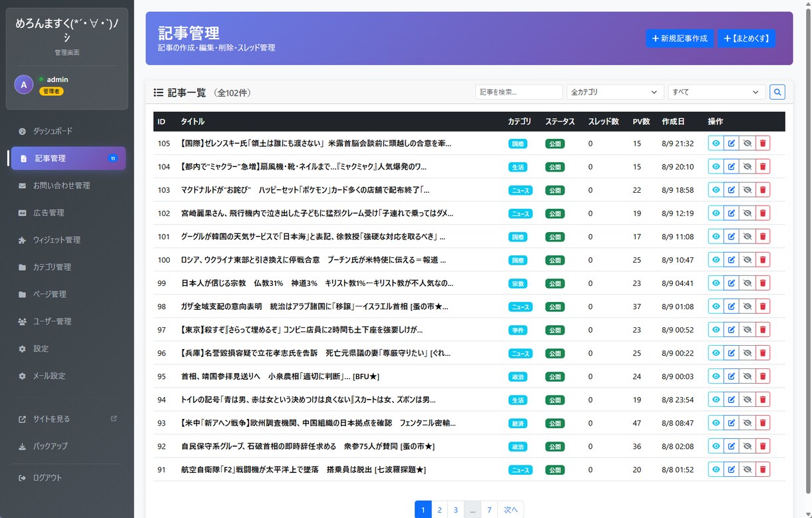Delete article 91 with its trash icon

763,469
